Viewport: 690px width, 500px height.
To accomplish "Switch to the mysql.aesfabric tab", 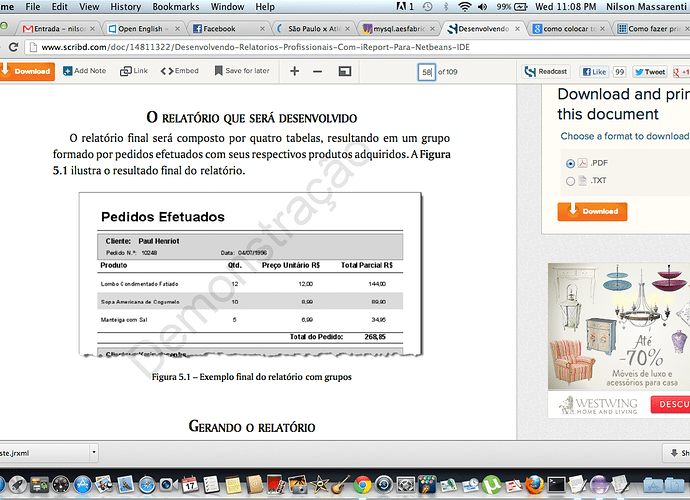I will 398,29.
